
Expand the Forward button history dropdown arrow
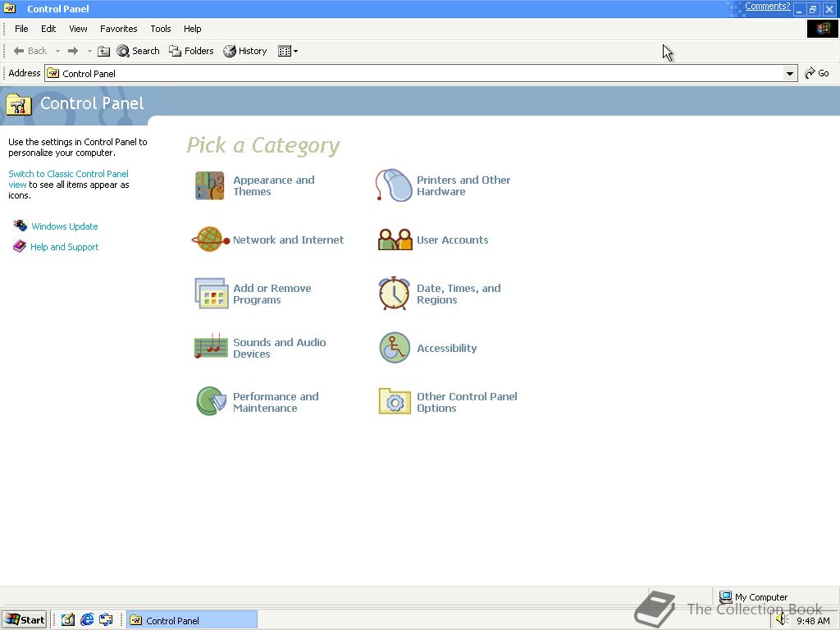pos(89,51)
